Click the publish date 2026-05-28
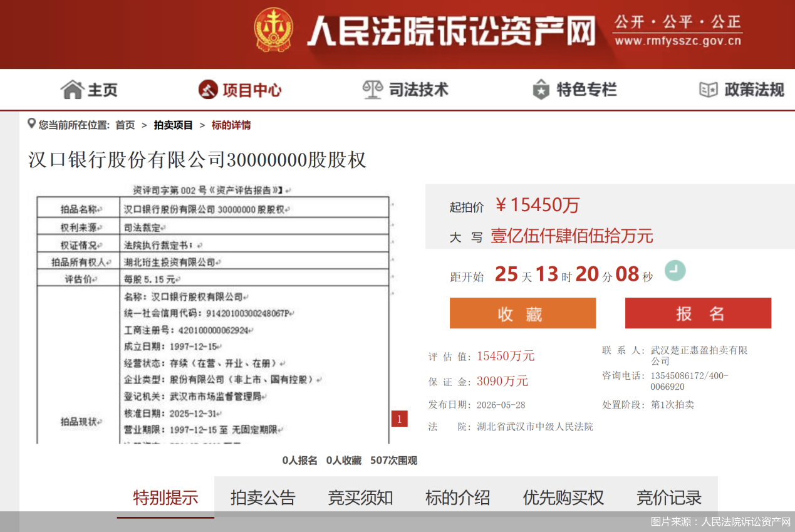Screen dimensions: 795x532 501,405
